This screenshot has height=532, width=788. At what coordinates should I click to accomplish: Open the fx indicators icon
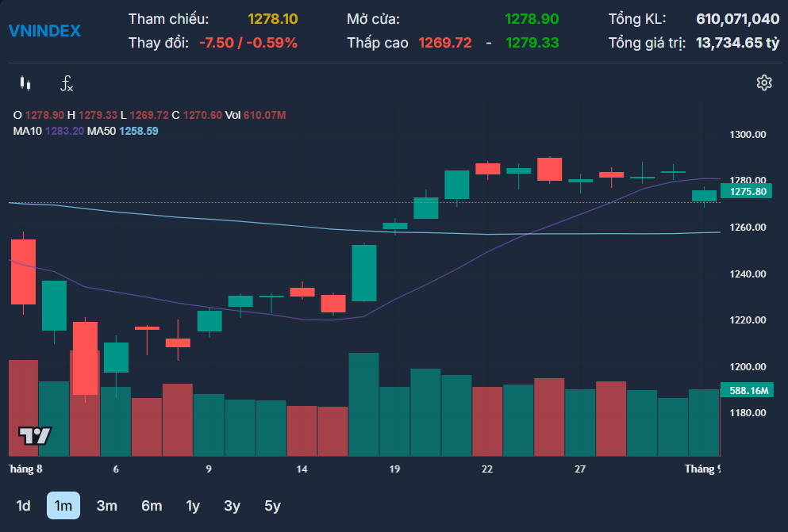(67, 83)
